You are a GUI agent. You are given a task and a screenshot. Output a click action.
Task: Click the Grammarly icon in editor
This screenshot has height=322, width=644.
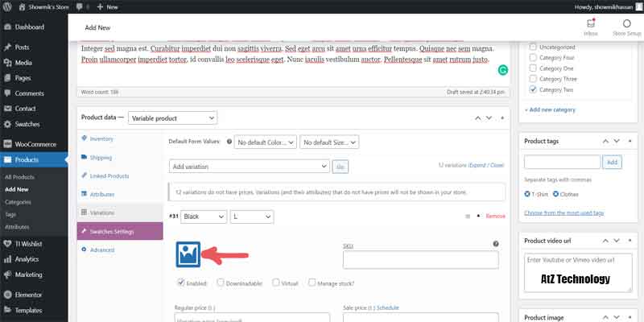click(502, 71)
